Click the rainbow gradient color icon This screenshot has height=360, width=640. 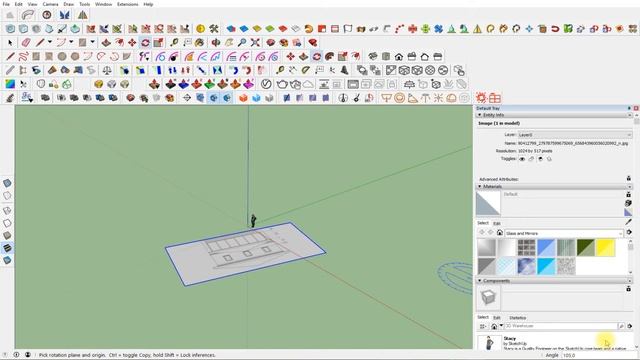(x=10, y=84)
